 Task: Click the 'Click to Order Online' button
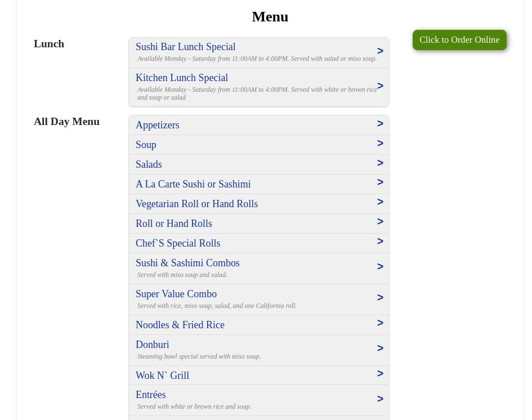(459, 40)
